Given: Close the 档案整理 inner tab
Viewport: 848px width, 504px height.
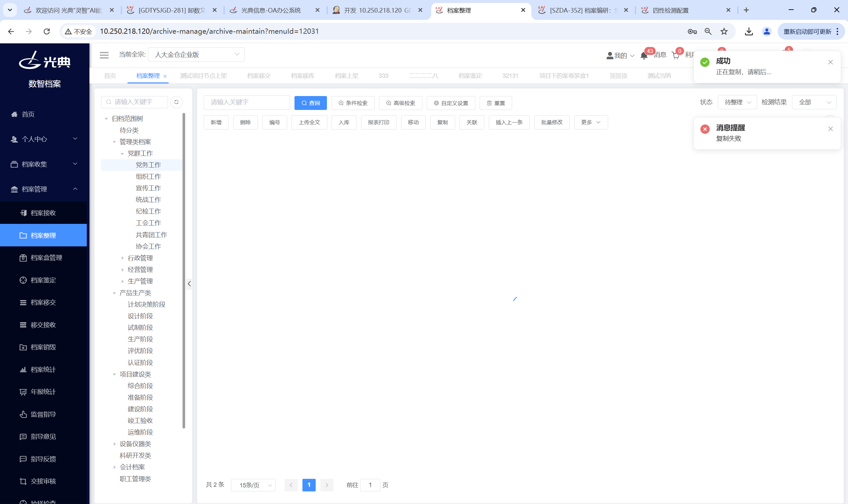Looking at the screenshot, I should [x=165, y=76].
